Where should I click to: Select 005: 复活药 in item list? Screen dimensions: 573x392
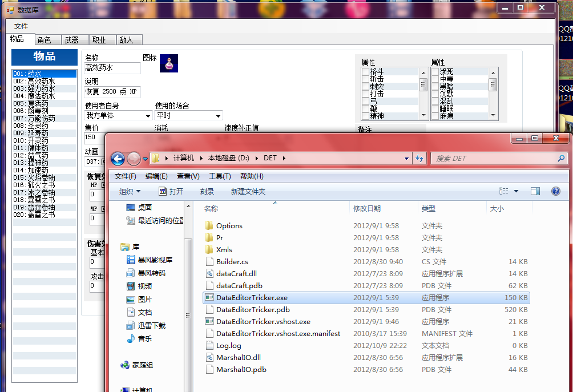click(x=44, y=103)
